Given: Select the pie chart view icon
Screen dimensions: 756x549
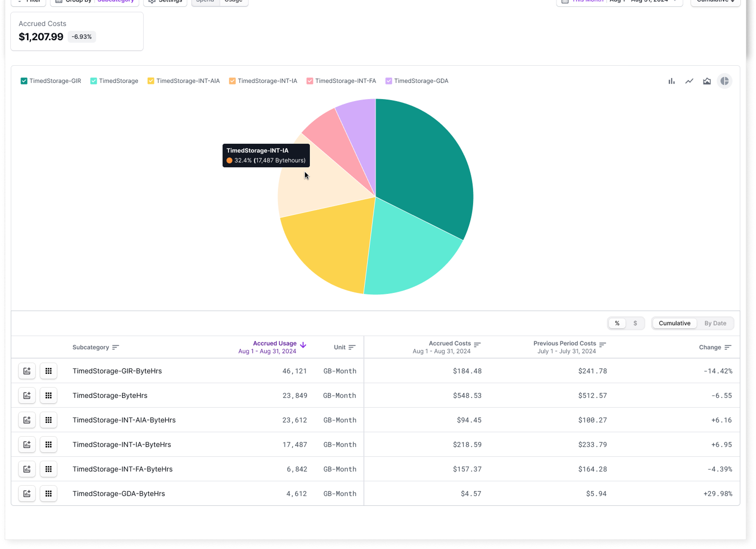Looking at the screenshot, I should [724, 81].
